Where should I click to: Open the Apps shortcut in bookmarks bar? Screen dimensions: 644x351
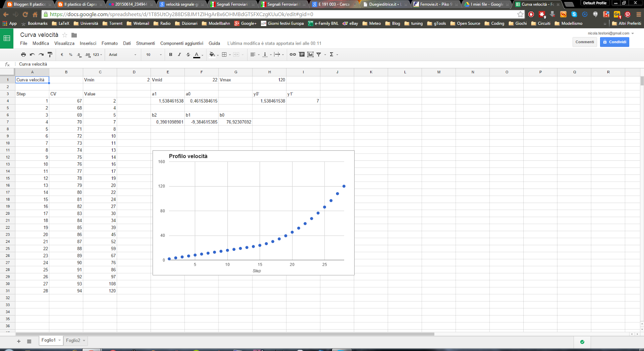pos(10,23)
